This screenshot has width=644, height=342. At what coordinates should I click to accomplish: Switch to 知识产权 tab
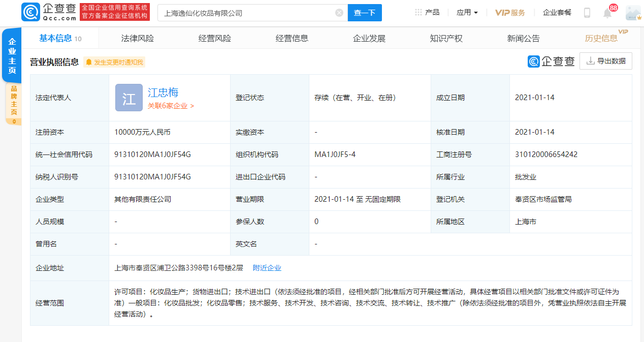(x=446, y=38)
